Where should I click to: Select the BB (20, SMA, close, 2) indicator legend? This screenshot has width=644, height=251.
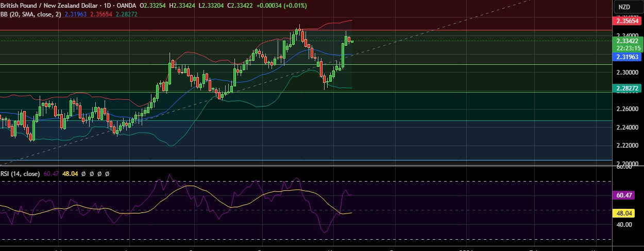pyautogui.click(x=31, y=14)
